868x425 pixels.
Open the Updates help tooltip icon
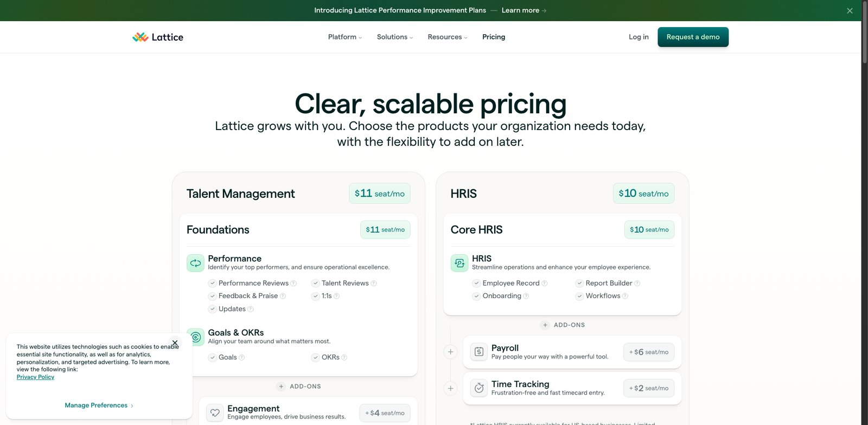[251, 309]
